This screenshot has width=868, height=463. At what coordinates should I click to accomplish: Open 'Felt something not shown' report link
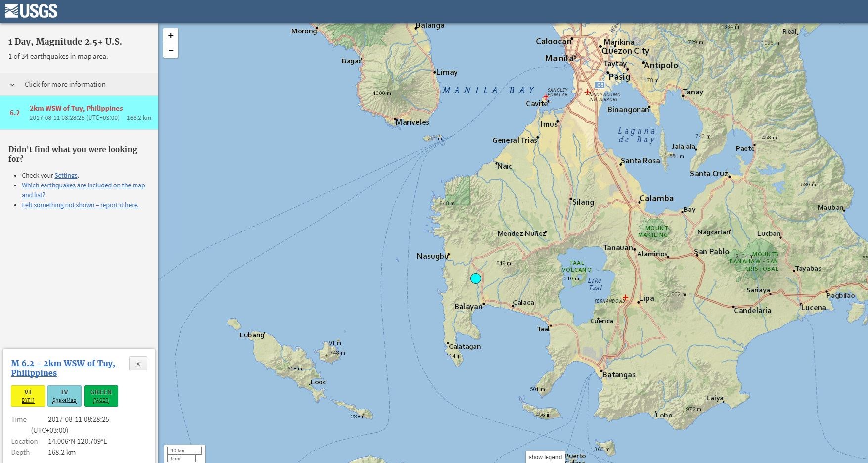click(80, 205)
